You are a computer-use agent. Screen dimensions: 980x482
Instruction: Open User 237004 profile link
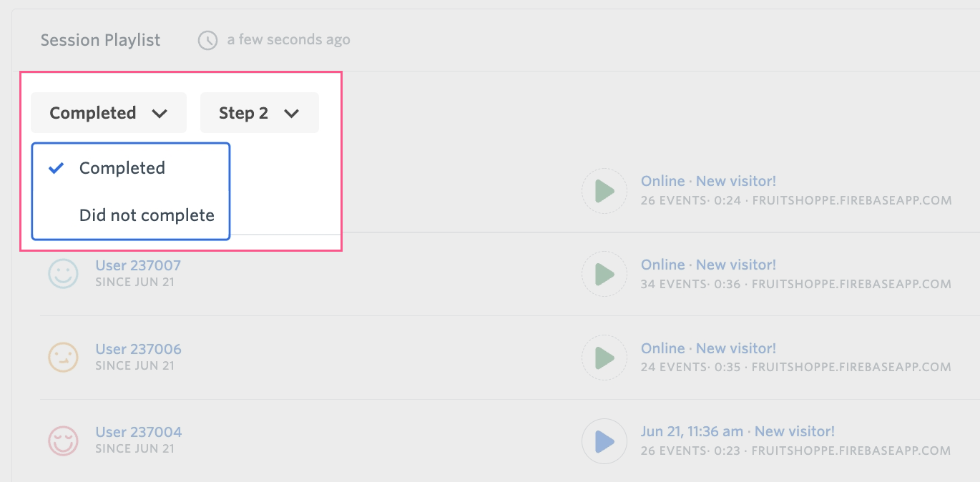(138, 432)
